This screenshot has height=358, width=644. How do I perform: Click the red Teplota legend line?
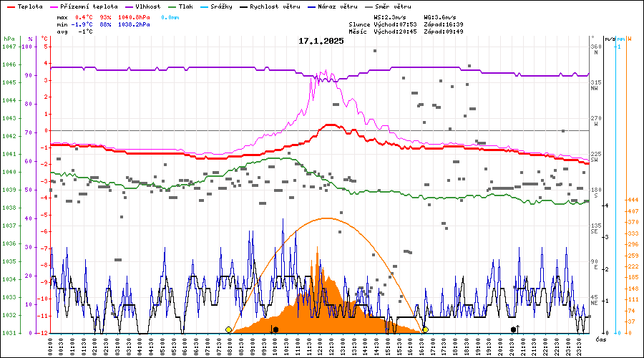tap(12, 6)
